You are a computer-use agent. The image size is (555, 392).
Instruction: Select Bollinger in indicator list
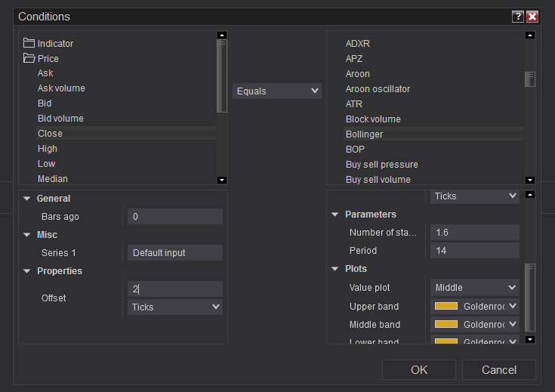pos(364,134)
